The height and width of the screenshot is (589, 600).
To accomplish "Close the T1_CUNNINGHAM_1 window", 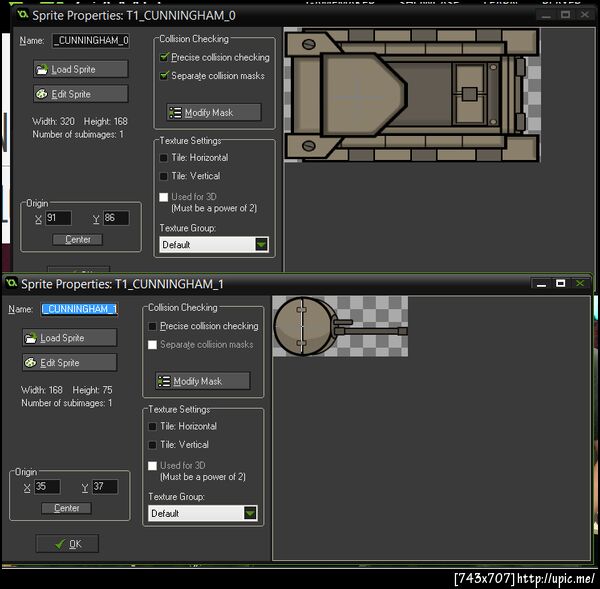I will pos(580,283).
